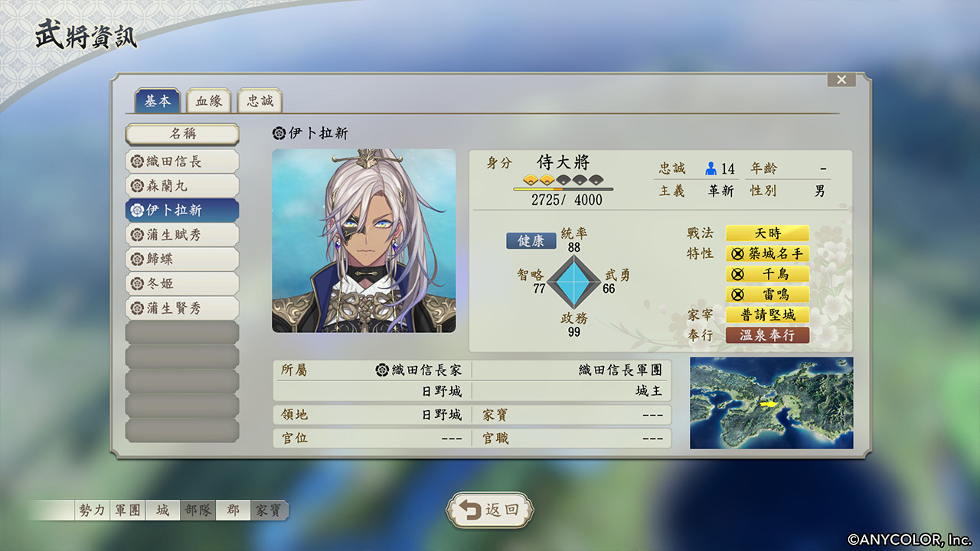
Task: Switch to the 血緣 tab
Action: point(208,101)
